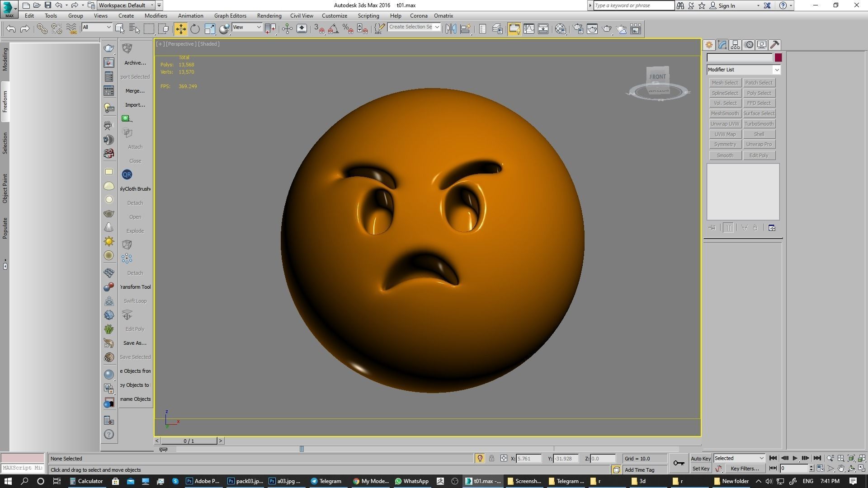Open the Customize menu
Screen dimensions: 868x488
tap(334, 16)
